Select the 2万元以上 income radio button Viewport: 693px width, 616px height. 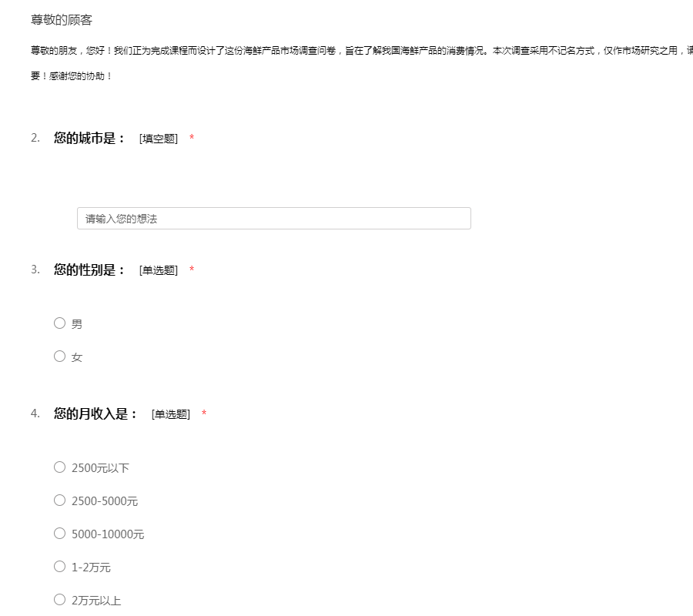pyautogui.click(x=60, y=600)
